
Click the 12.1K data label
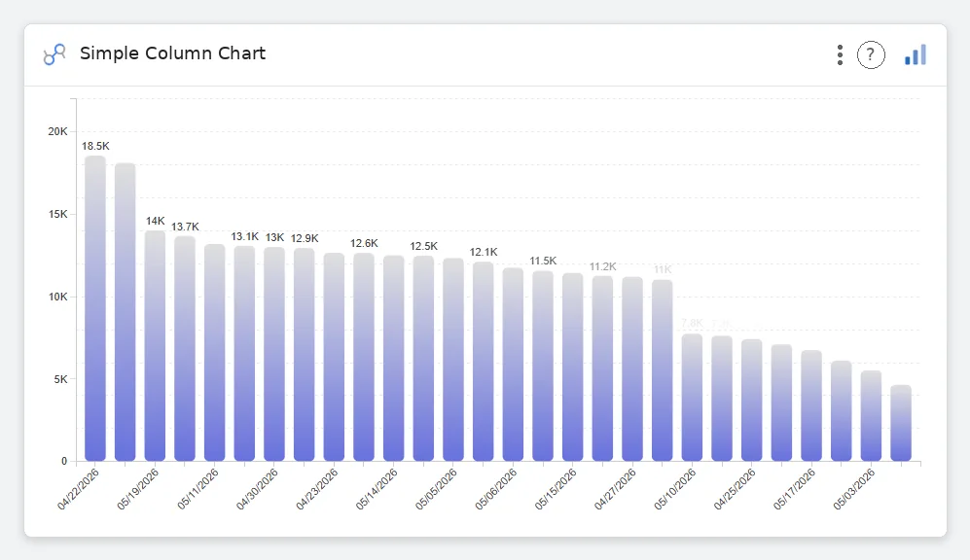(484, 252)
